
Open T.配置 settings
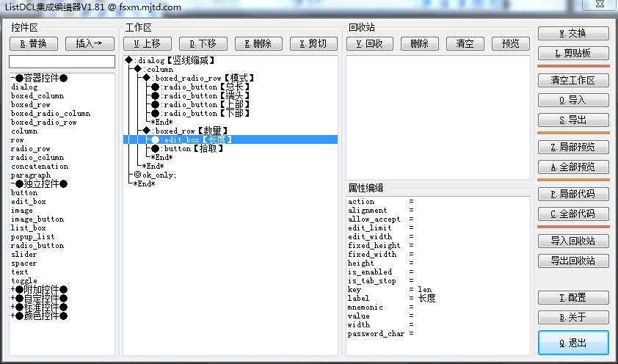(573, 297)
